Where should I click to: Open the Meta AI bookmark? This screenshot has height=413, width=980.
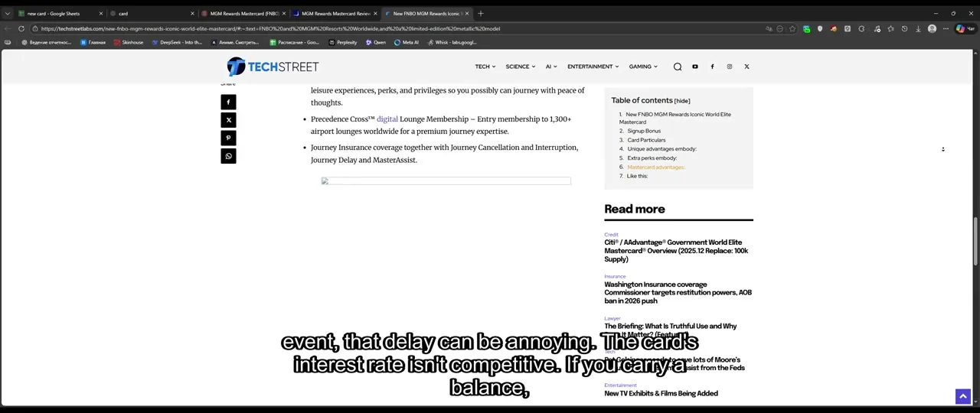(x=407, y=42)
